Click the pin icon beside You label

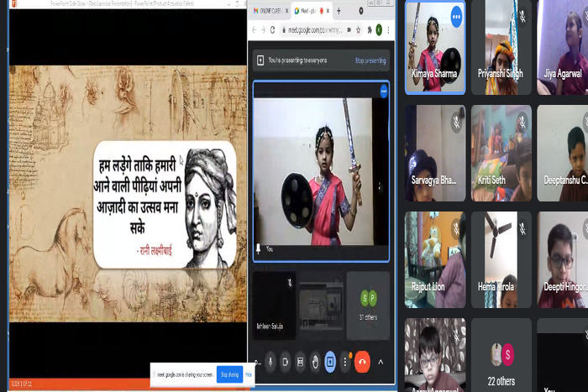259,248
